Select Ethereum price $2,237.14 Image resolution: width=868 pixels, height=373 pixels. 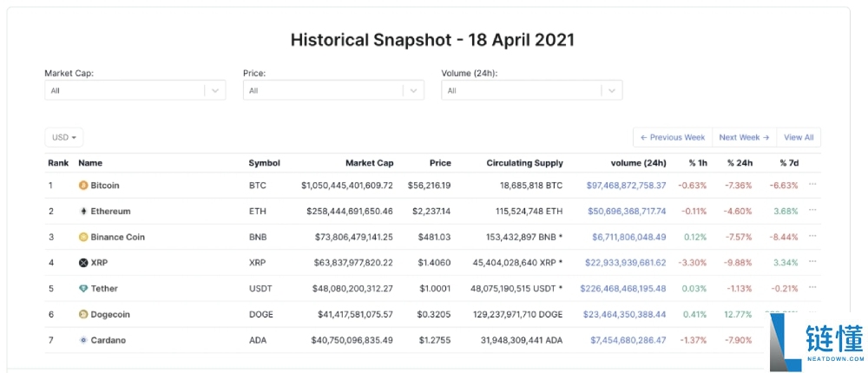[x=430, y=212]
